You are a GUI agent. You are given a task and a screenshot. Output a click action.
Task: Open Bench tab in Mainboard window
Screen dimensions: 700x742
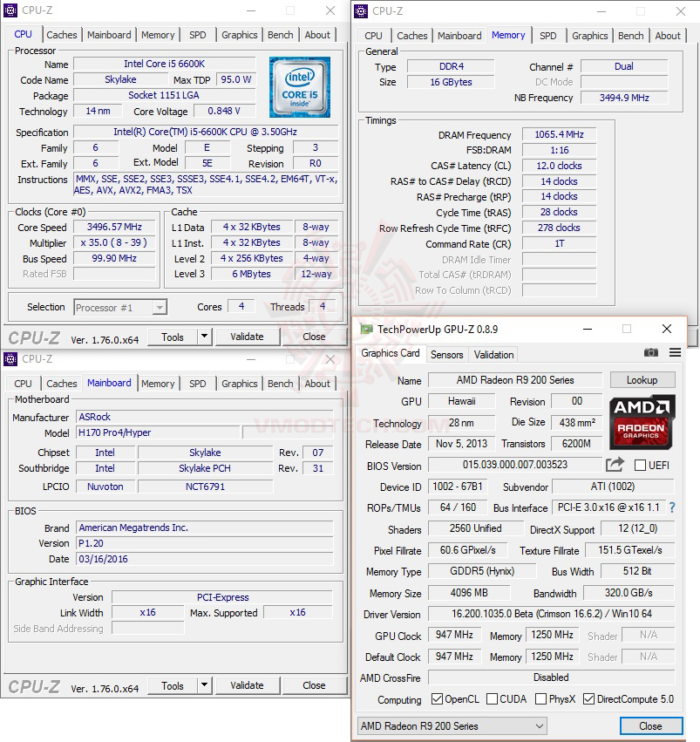(281, 384)
